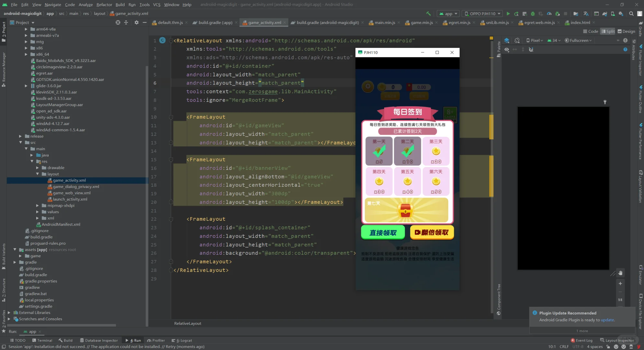Click the zoom in plus on design surface
This screenshot has height=350, width=644.
tap(620, 284)
